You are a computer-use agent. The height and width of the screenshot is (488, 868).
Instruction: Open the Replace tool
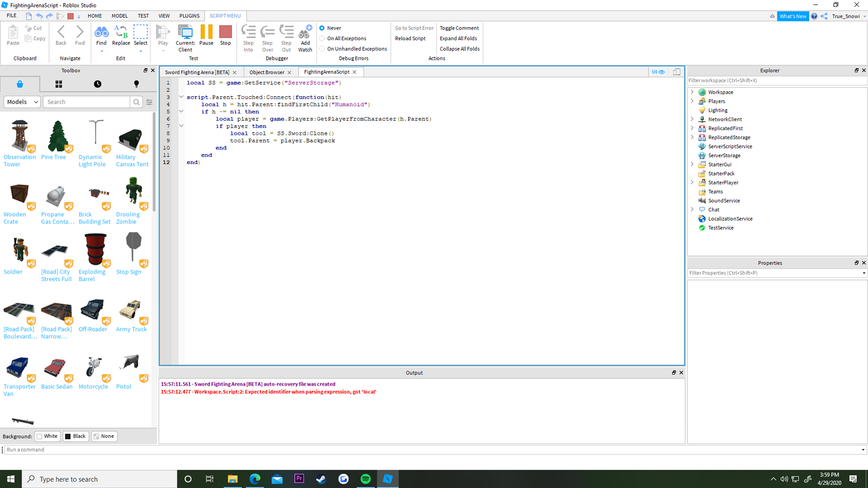[x=121, y=36]
